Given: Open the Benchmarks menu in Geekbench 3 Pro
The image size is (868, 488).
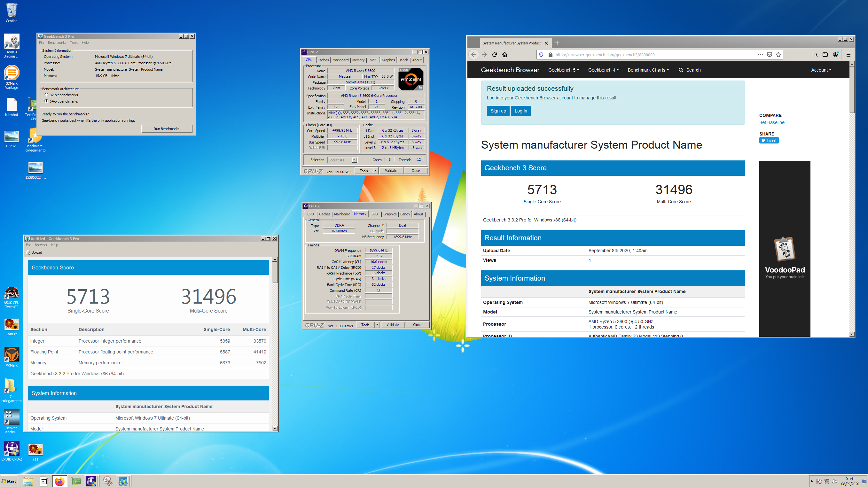Looking at the screenshot, I should click(57, 43).
